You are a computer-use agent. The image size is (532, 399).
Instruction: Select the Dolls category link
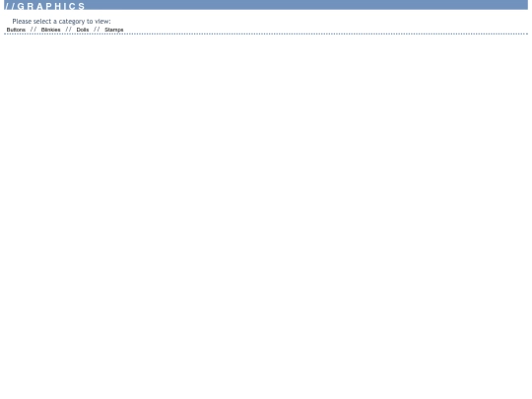[83, 30]
